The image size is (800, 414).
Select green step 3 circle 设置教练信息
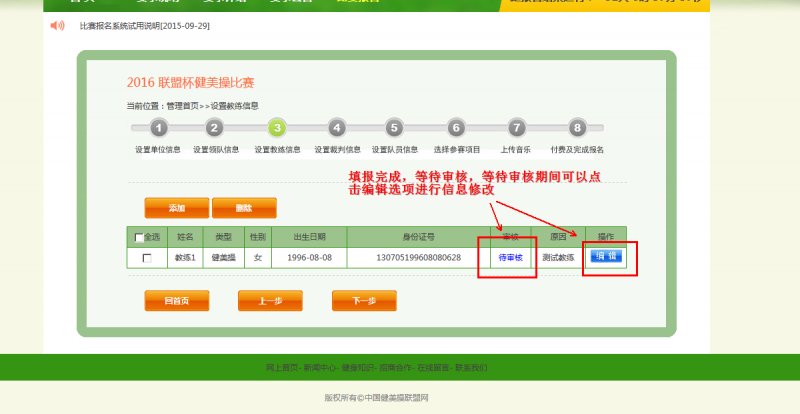tap(277, 128)
